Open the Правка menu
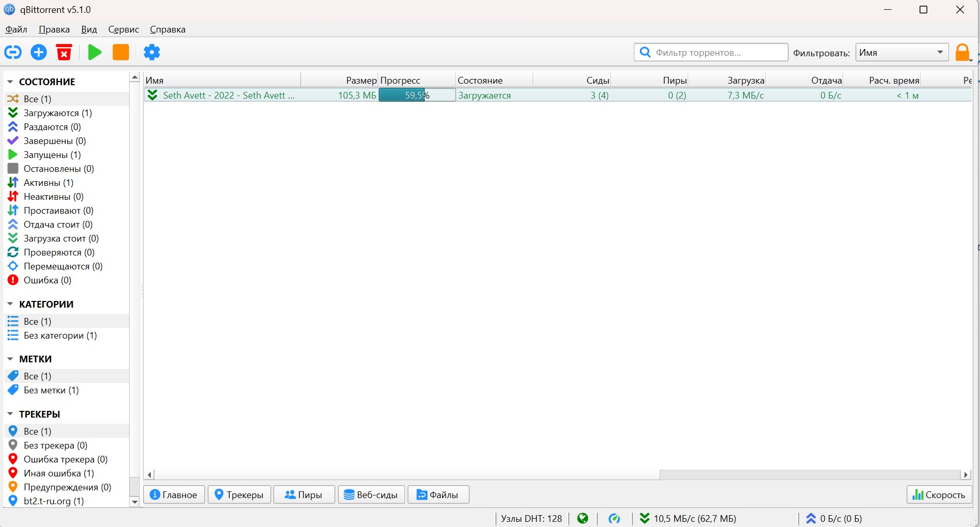Viewport: 980px width, 527px height. 54,29
